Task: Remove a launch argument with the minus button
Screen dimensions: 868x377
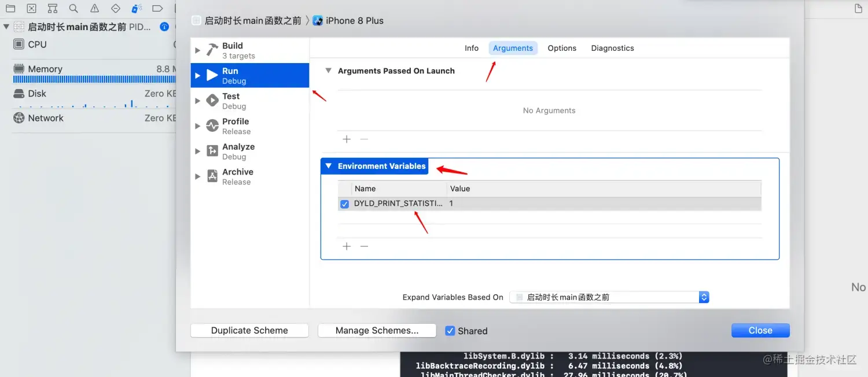Action: [x=364, y=139]
